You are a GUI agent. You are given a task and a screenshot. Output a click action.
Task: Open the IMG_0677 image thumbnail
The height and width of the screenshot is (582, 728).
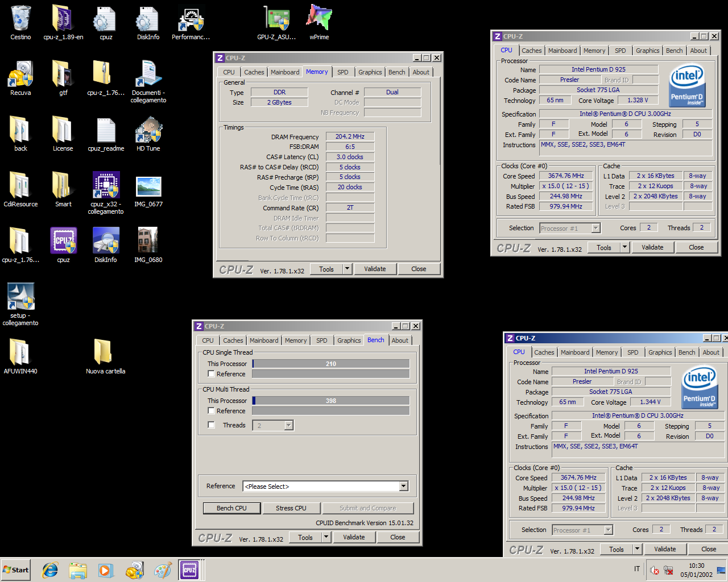pos(148,187)
